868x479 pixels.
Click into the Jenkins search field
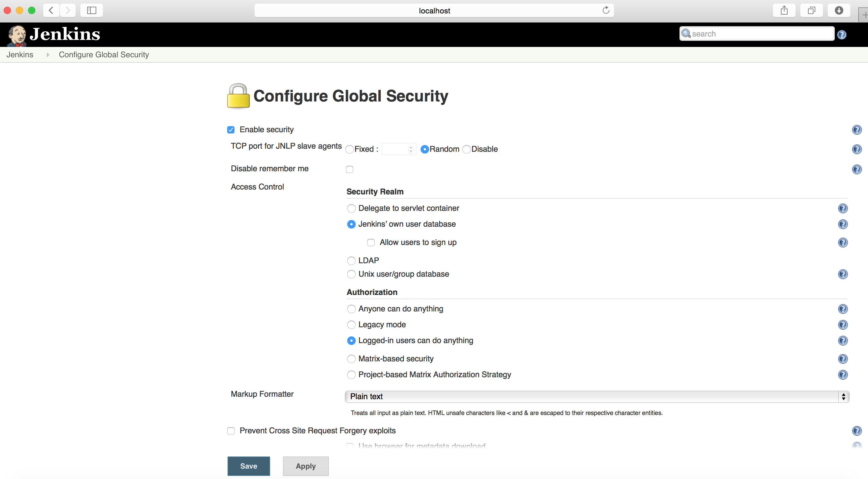[x=757, y=34]
